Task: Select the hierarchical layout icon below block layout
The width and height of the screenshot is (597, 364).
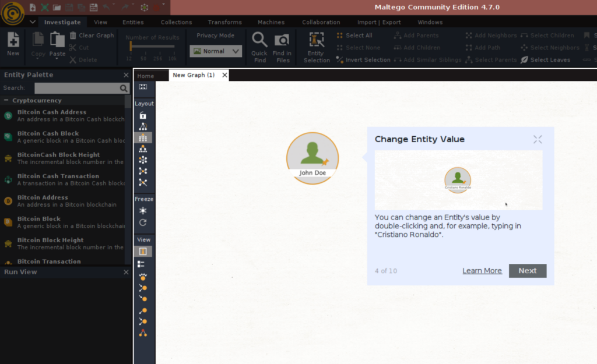Action: pos(143,149)
